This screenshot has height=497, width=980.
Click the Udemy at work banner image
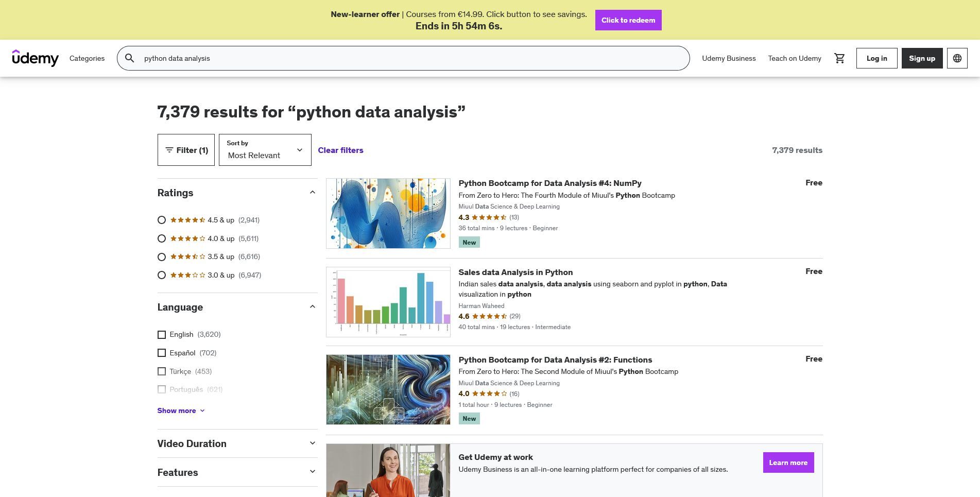388,471
